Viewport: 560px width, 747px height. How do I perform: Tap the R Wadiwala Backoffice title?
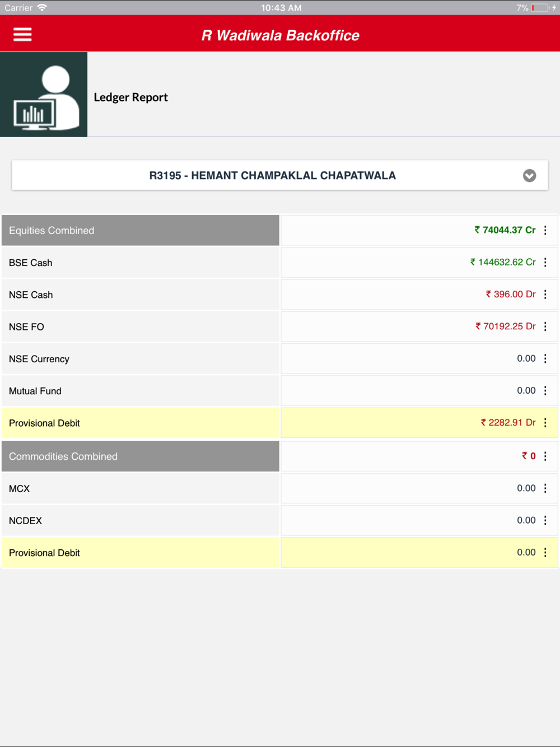pos(280,35)
